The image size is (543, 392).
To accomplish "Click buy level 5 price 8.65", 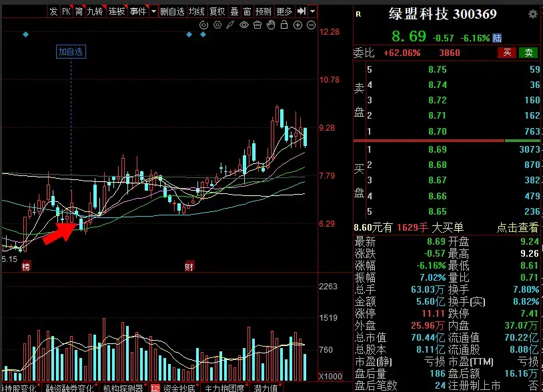I will tap(438, 211).
